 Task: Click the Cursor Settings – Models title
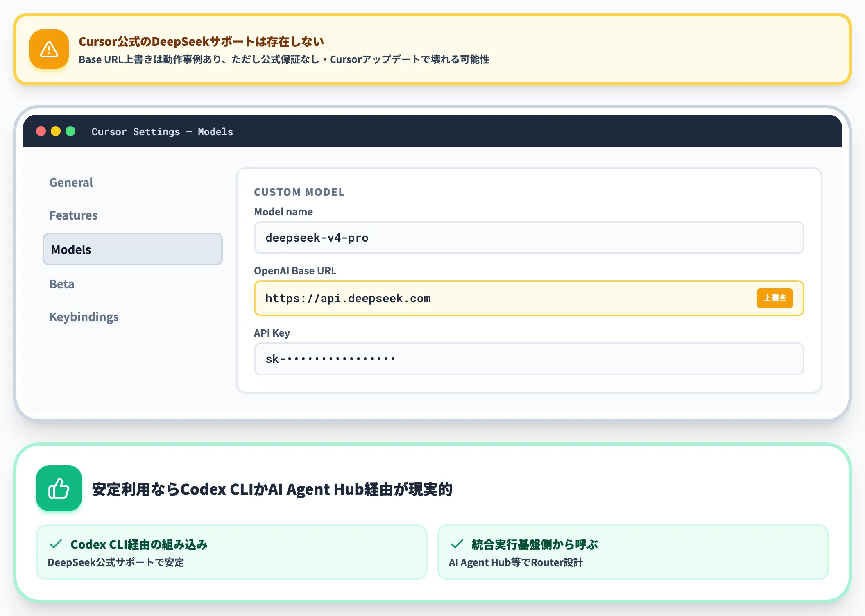[x=162, y=131]
